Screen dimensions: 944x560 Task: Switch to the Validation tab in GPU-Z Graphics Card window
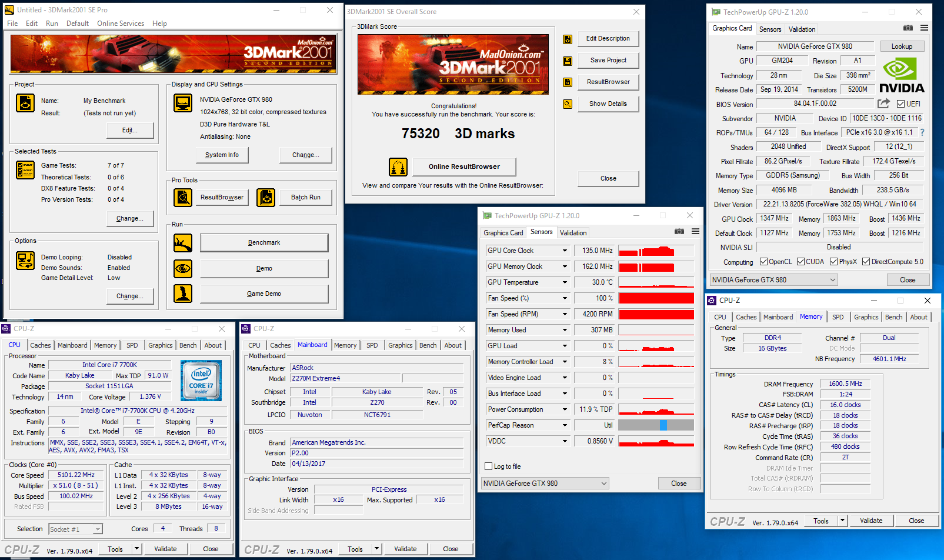[802, 29]
